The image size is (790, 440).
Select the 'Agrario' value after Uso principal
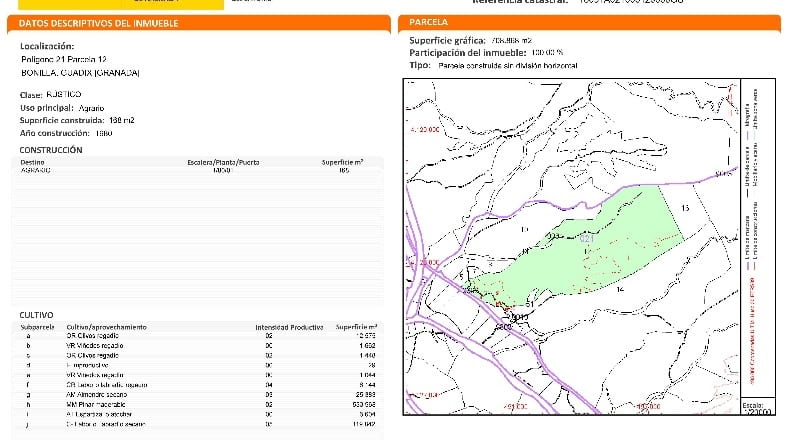click(91, 108)
